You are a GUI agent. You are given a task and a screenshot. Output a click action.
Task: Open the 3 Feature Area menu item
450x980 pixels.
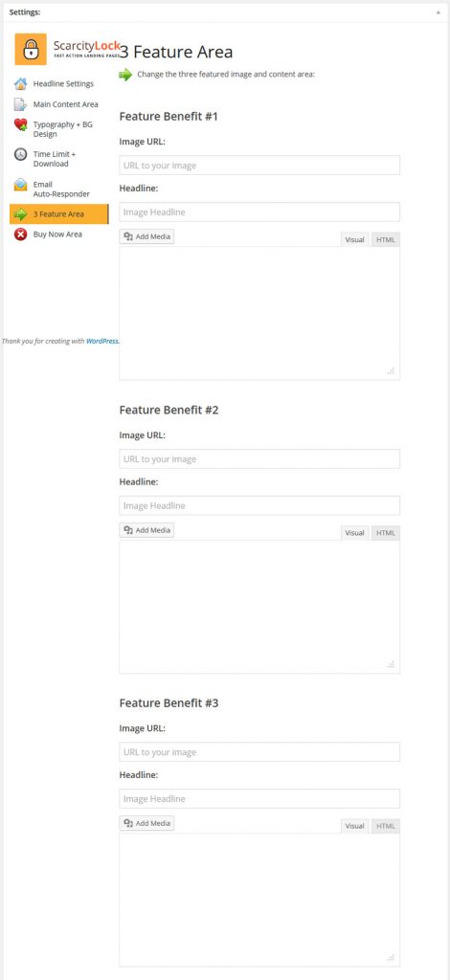[58, 213]
